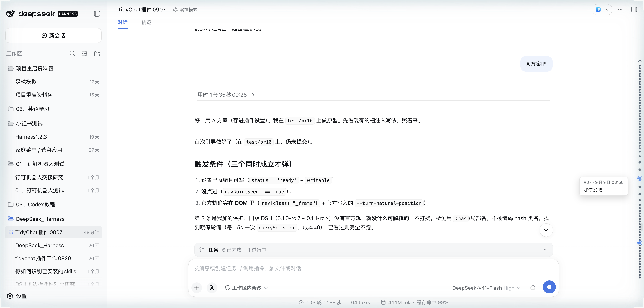Start a 新会话
The width and height of the screenshot is (644, 308).
[x=53, y=36]
